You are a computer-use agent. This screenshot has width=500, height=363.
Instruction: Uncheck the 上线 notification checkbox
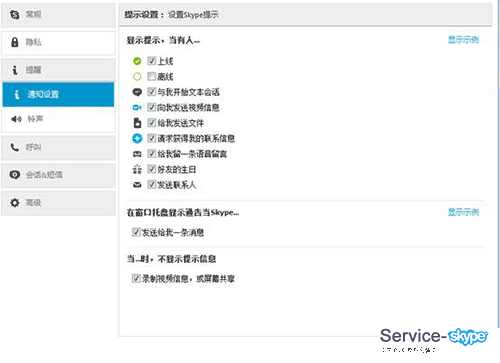tap(152, 61)
